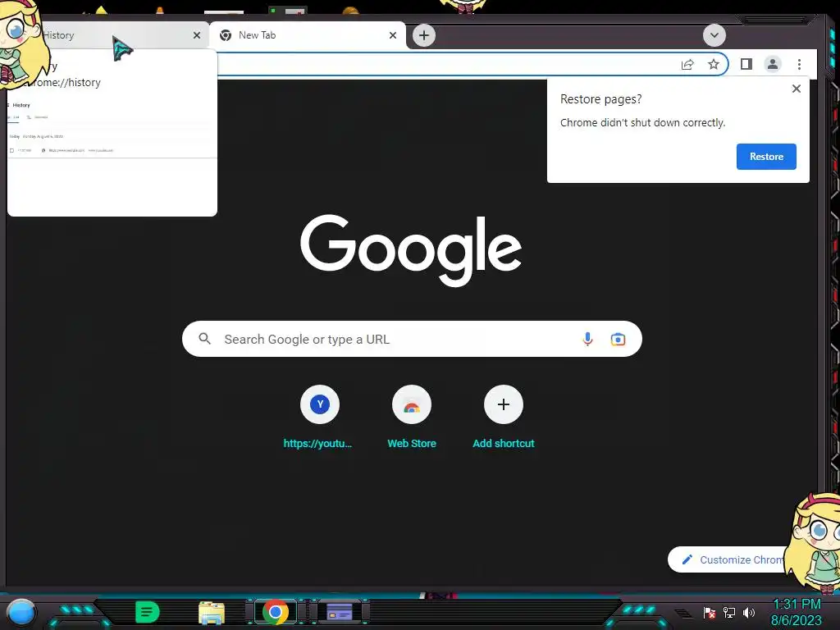Start voice search with microphone icon
840x630 pixels.
pos(587,339)
